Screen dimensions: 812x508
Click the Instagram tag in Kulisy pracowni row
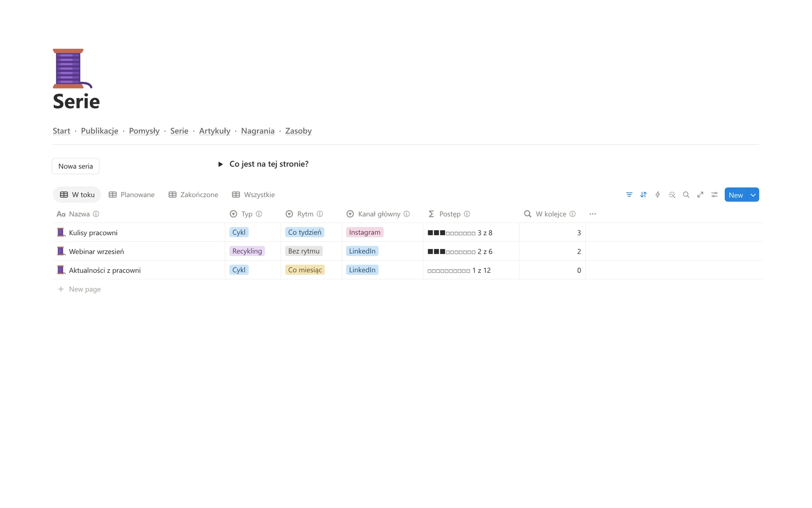pyautogui.click(x=364, y=232)
